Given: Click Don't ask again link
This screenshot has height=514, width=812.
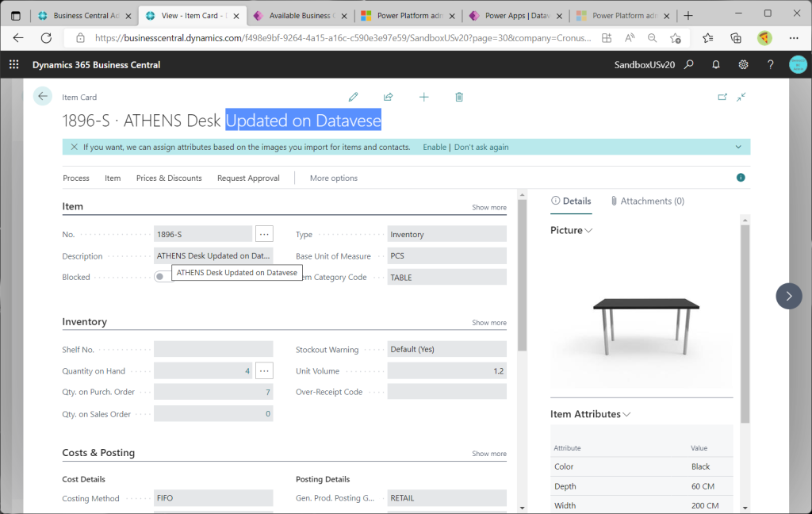Looking at the screenshot, I should pyautogui.click(x=481, y=148).
